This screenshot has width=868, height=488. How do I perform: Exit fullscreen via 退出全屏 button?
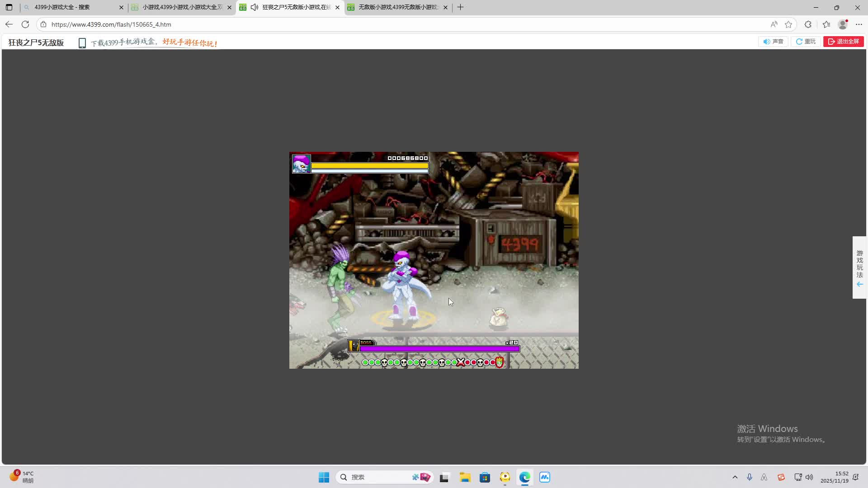843,42
